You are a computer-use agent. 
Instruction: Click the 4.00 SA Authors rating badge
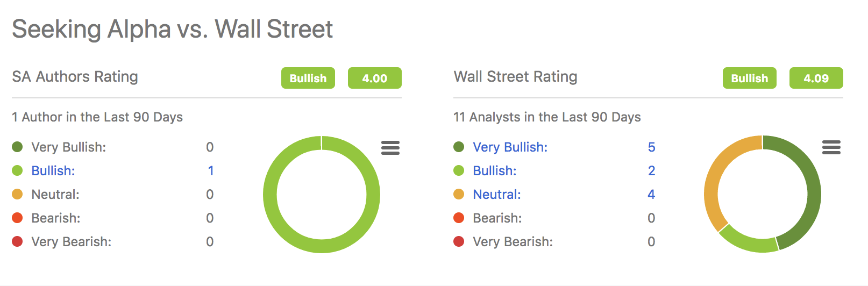click(374, 78)
